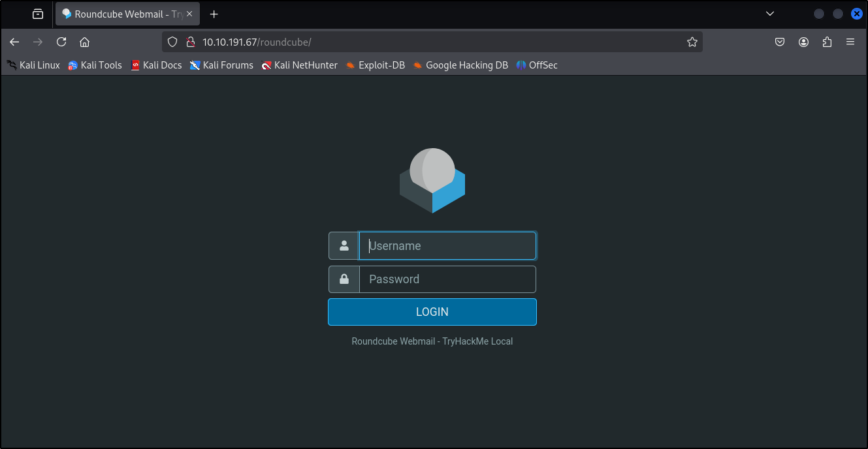Open the Save to Pocket icon

tap(780, 42)
